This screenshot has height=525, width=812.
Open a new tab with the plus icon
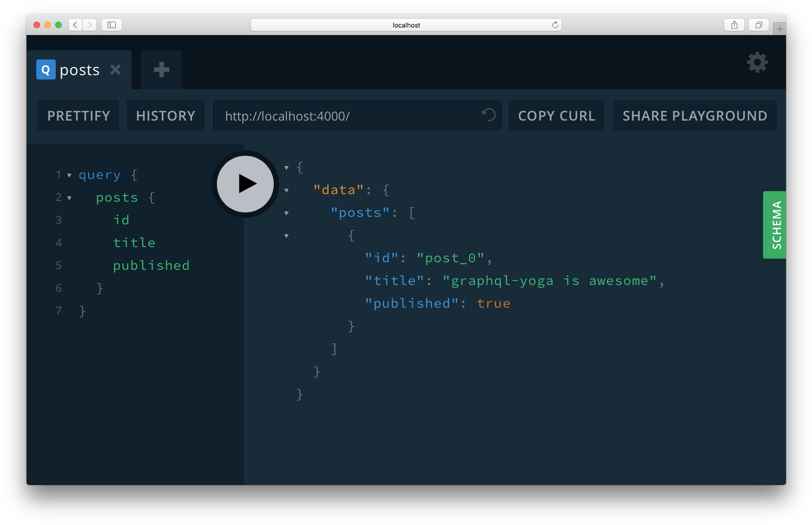(161, 69)
